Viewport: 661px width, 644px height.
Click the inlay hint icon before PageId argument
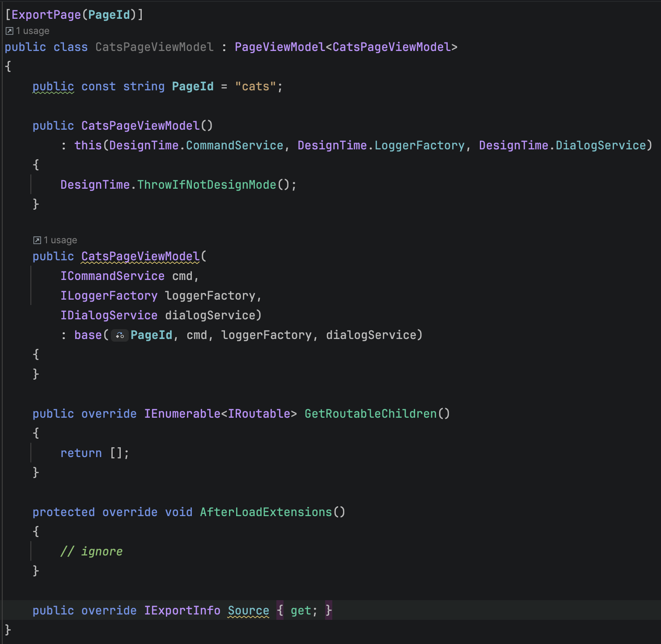[119, 335]
